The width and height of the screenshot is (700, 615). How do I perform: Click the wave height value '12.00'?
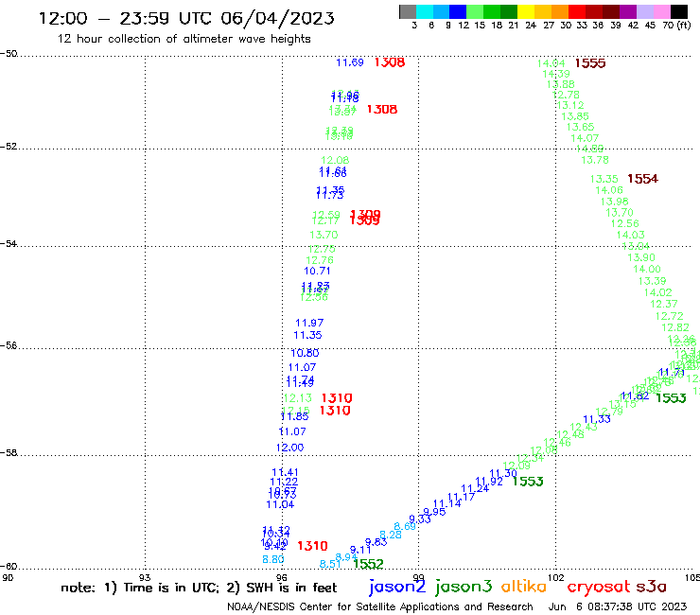[x=289, y=448]
